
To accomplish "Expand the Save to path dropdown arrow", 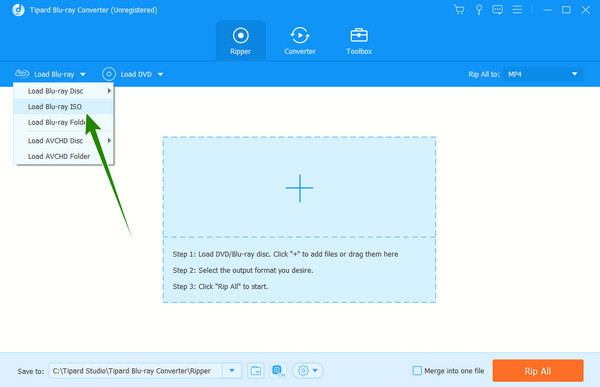I will 232,371.
